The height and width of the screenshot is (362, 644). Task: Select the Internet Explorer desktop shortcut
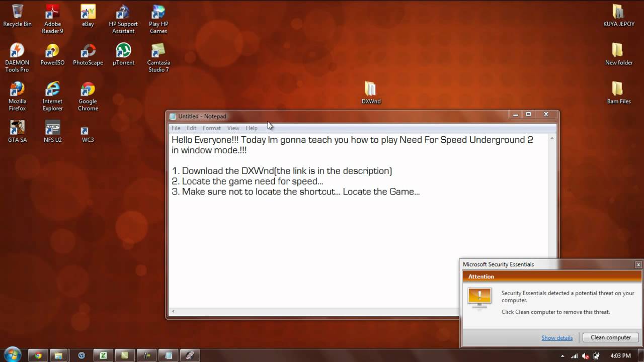coord(52,97)
